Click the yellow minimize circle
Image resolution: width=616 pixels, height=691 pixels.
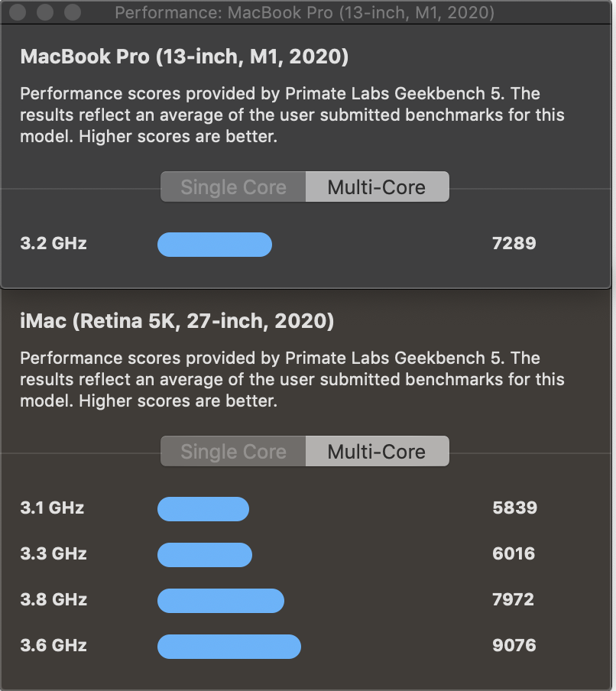point(44,12)
